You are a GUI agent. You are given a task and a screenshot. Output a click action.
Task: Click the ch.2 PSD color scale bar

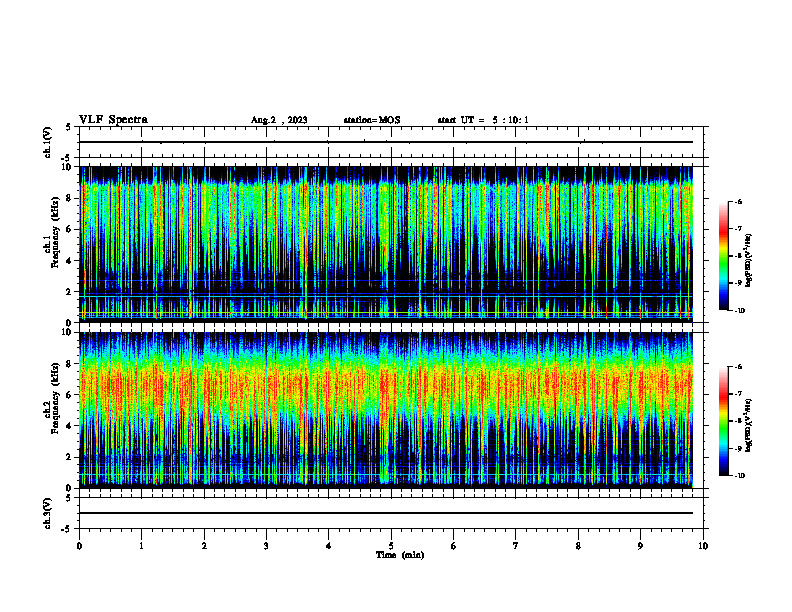tap(723, 421)
